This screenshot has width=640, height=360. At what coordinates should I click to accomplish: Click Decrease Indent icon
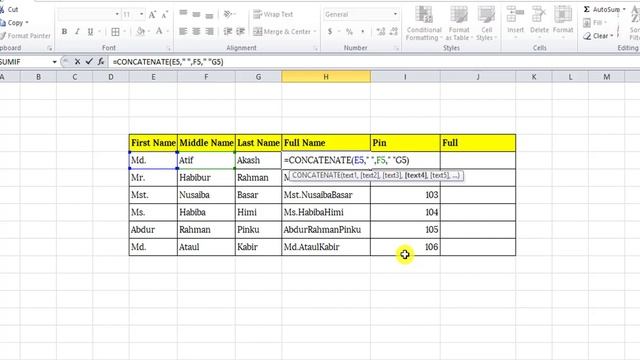[x=228, y=31]
